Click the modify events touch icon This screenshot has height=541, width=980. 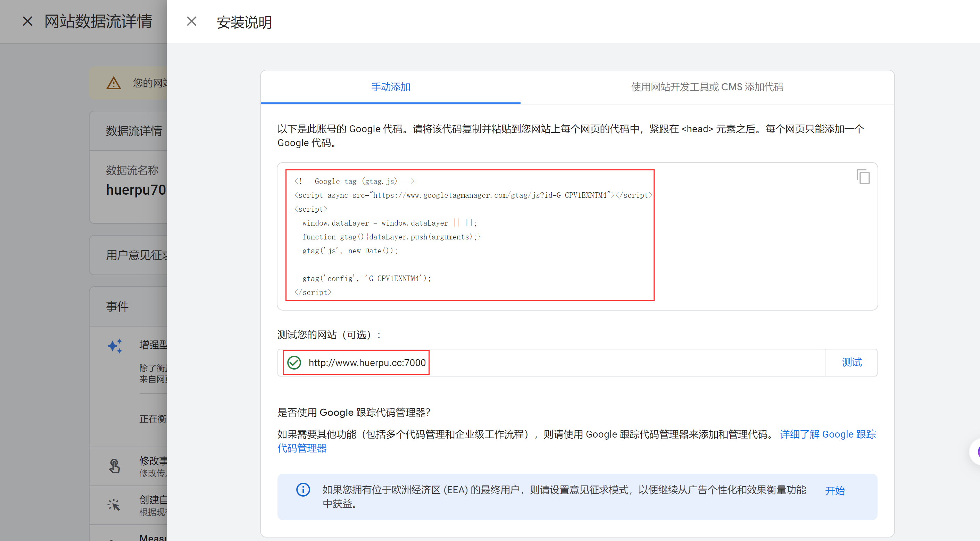(x=114, y=466)
